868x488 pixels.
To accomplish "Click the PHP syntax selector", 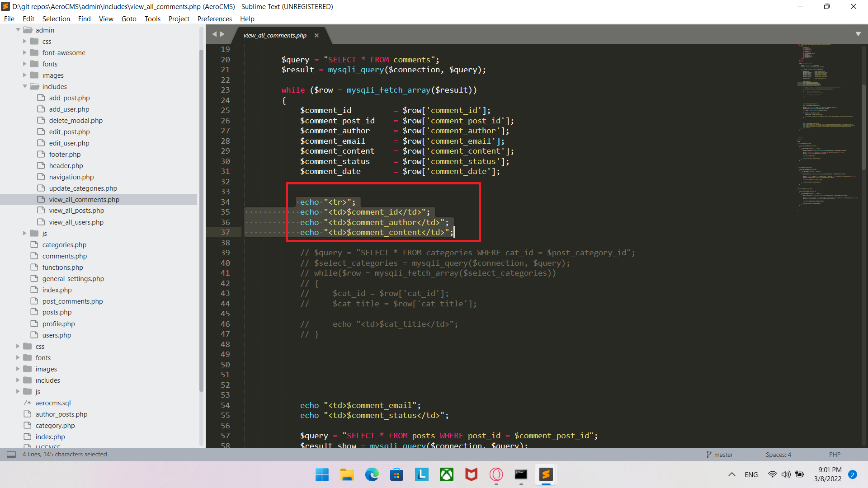I will coord(835,455).
